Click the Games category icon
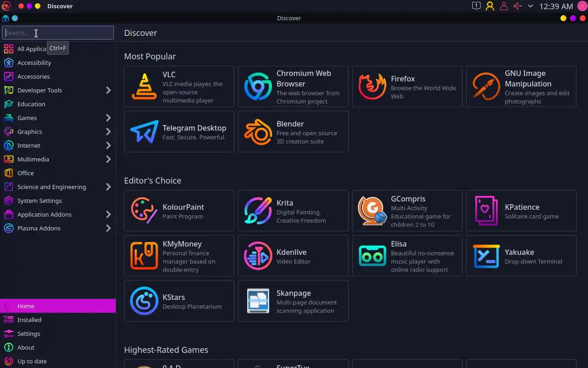 click(x=8, y=118)
